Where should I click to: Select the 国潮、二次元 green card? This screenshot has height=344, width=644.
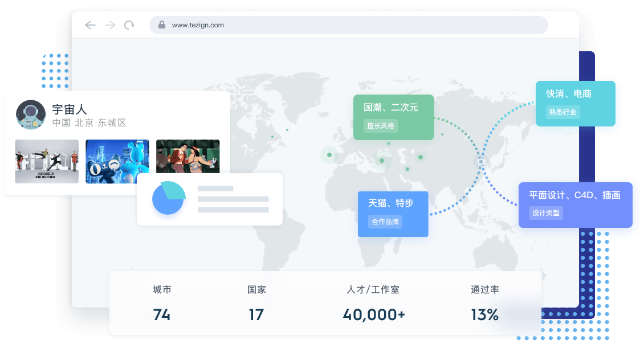pyautogui.click(x=393, y=117)
